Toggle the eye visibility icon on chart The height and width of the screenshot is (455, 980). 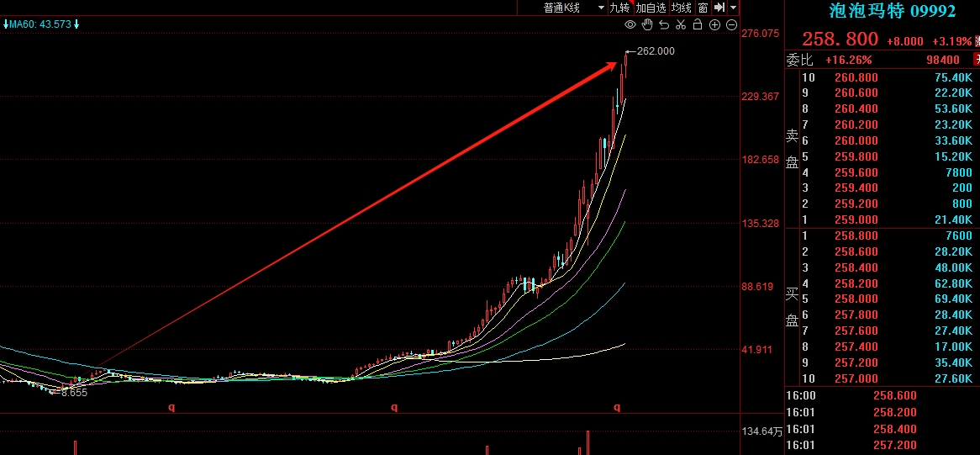click(x=630, y=24)
